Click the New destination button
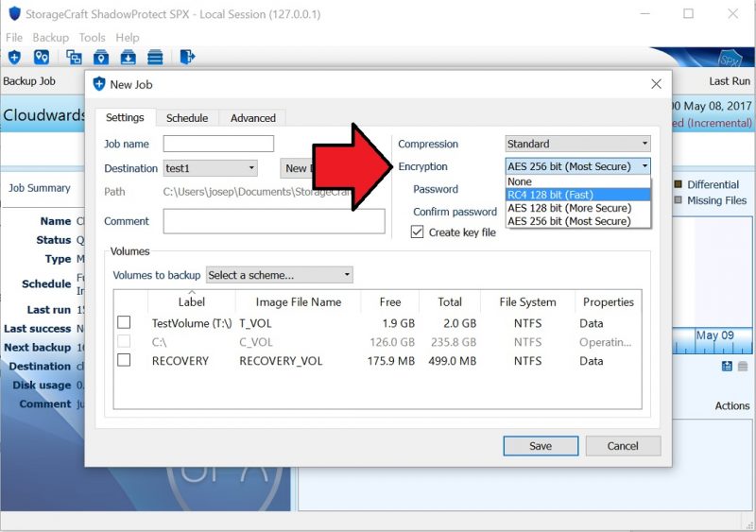 [297, 168]
